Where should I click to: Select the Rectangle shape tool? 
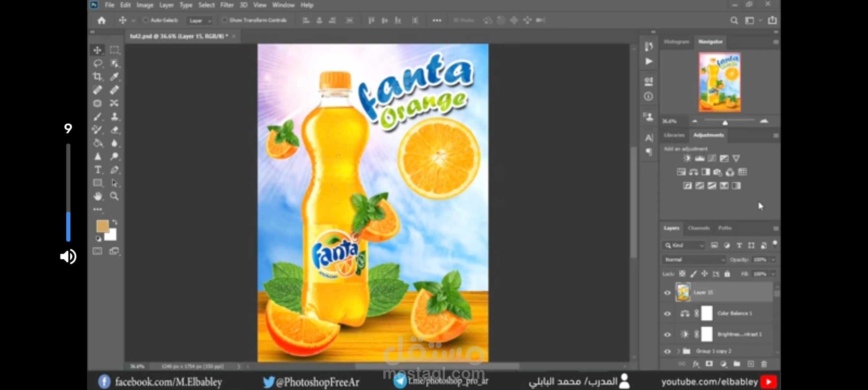(97, 183)
